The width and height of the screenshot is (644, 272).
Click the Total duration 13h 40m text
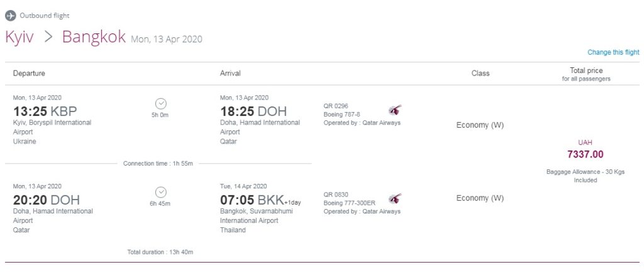click(160, 252)
